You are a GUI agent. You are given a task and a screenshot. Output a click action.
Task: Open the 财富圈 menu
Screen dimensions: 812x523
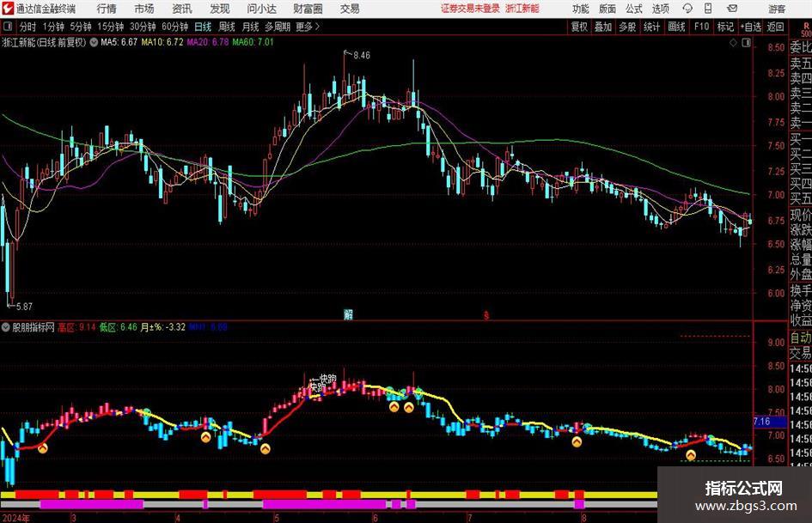tap(308, 9)
